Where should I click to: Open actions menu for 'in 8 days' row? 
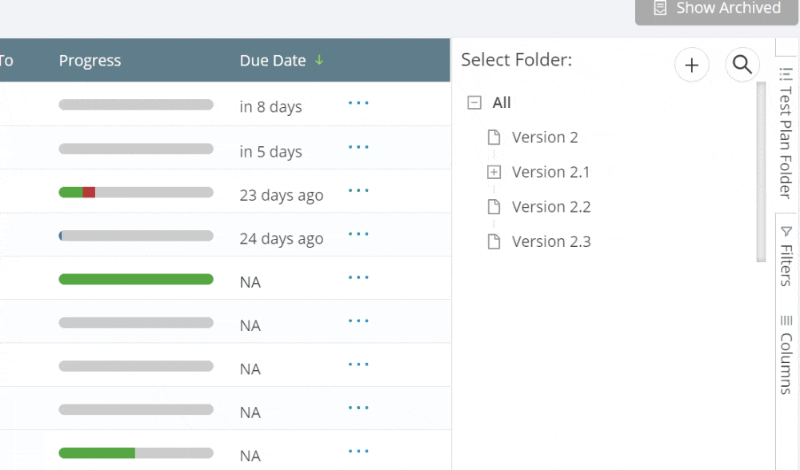(x=358, y=103)
